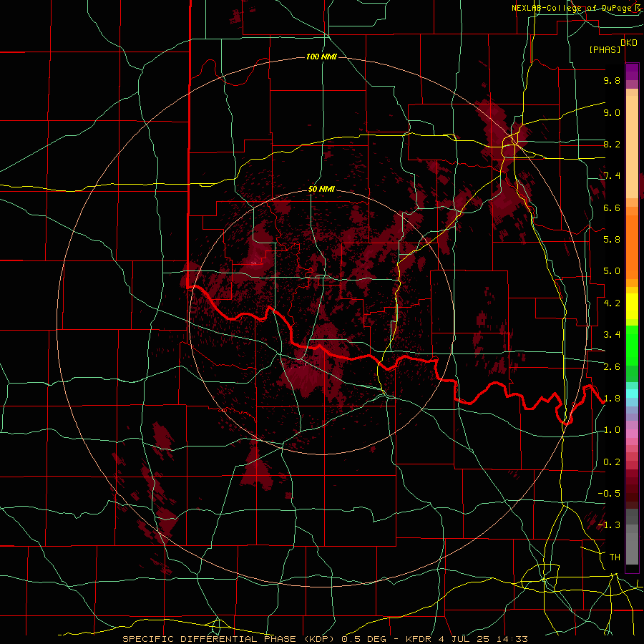Select the 2.6 scale value
Viewport: 644px width, 644px height.
(x=612, y=367)
